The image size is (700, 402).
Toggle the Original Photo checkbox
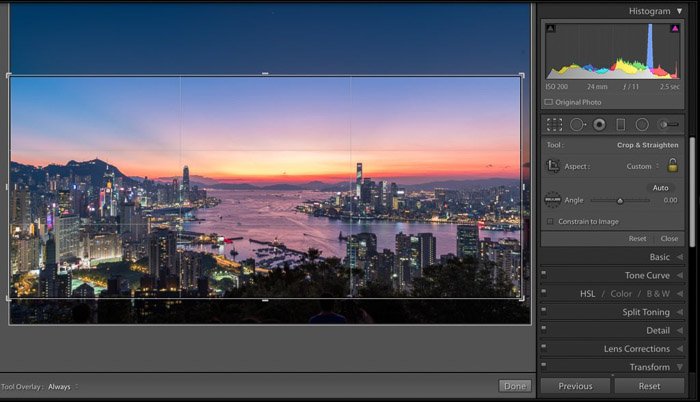549,102
